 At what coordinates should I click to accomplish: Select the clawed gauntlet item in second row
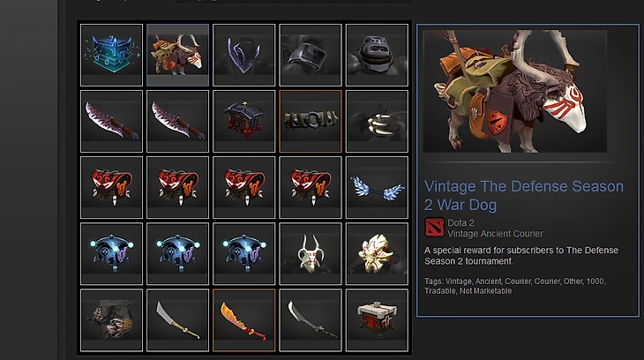377,121
